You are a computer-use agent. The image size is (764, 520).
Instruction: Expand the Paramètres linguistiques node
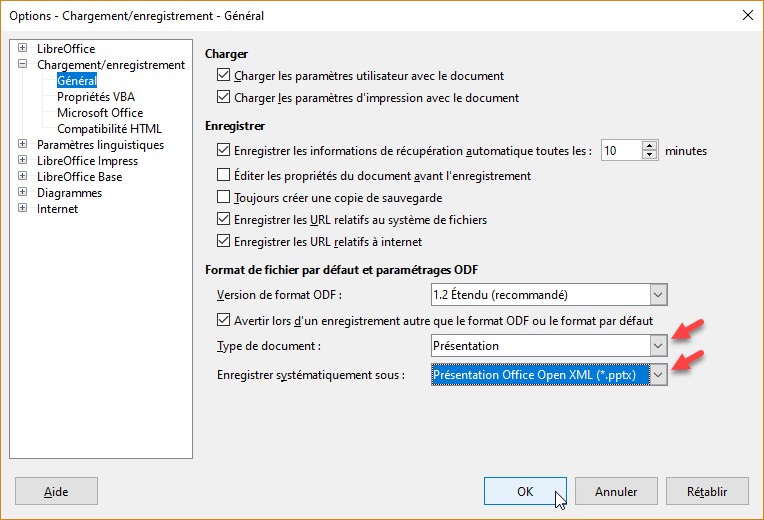(23, 144)
